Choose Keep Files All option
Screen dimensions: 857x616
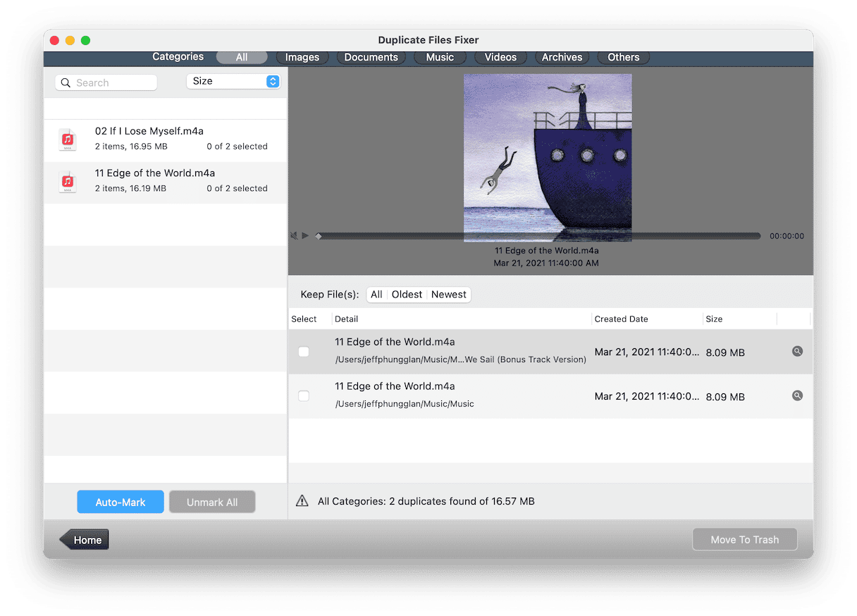point(377,295)
